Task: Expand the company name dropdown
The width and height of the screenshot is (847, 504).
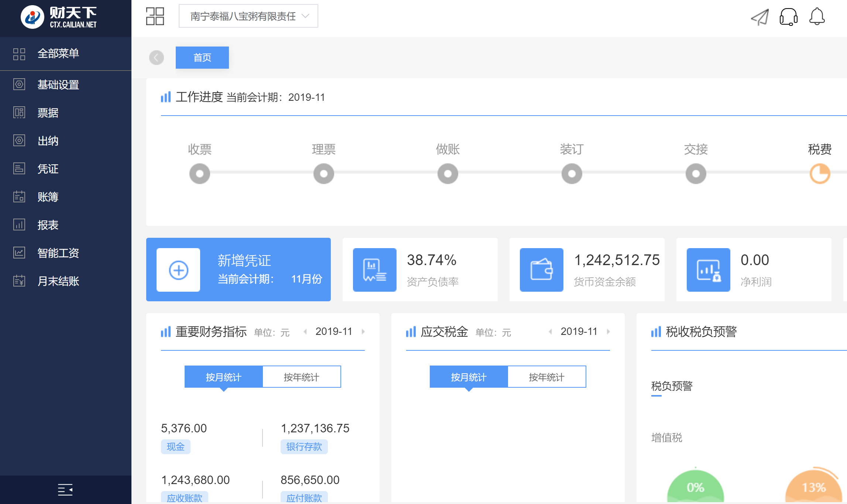Action: coord(248,16)
